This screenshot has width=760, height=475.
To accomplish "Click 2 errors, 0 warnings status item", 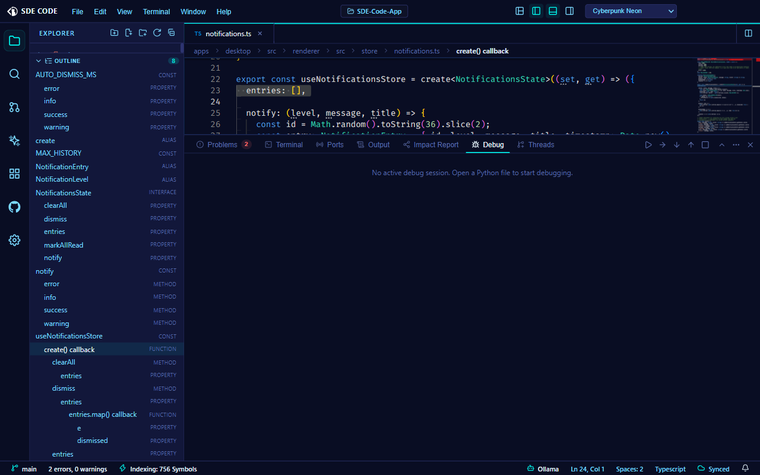I will [78, 469].
